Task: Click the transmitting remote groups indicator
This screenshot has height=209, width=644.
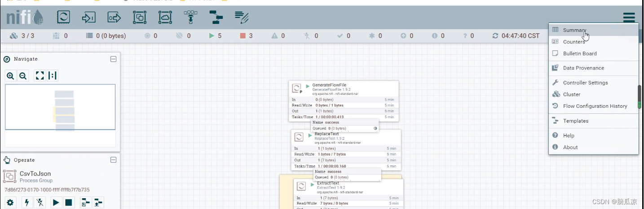Action: (150, 36)
